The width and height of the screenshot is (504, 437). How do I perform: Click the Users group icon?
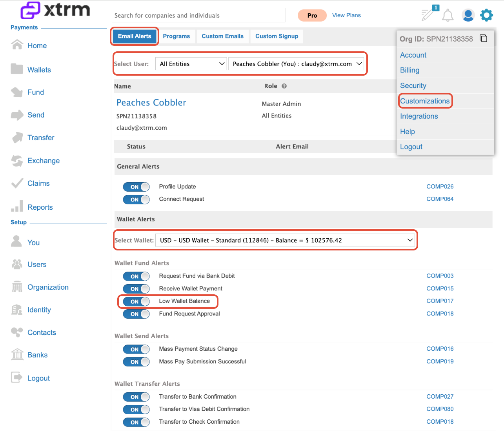(x=17, y=264)
